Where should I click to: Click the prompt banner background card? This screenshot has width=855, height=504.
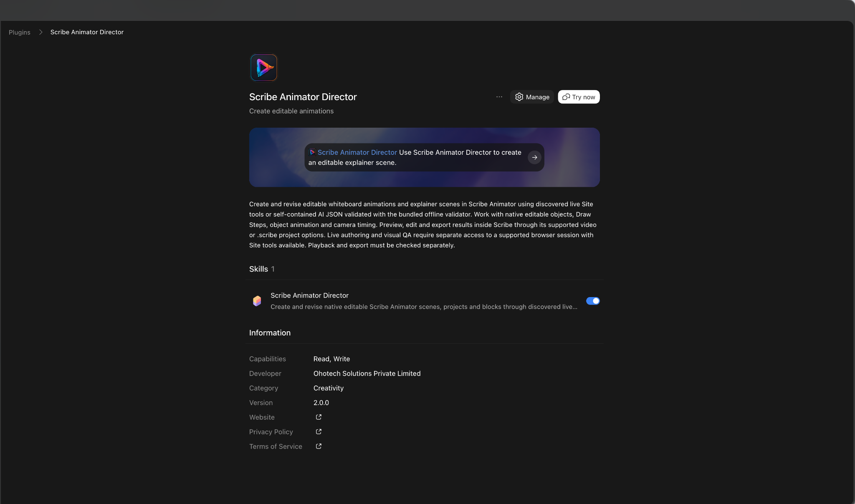click(425, 157)
